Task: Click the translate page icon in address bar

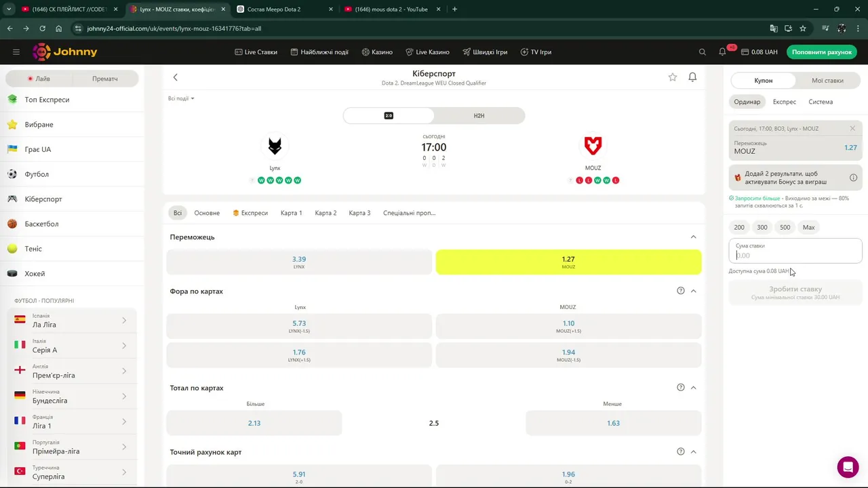Action: [x=774, y=28]
